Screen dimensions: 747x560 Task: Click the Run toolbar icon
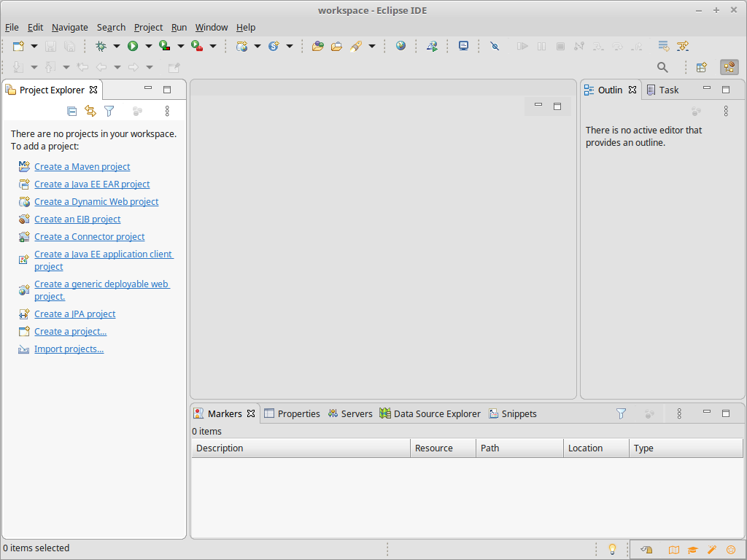(x=133, y=45)
